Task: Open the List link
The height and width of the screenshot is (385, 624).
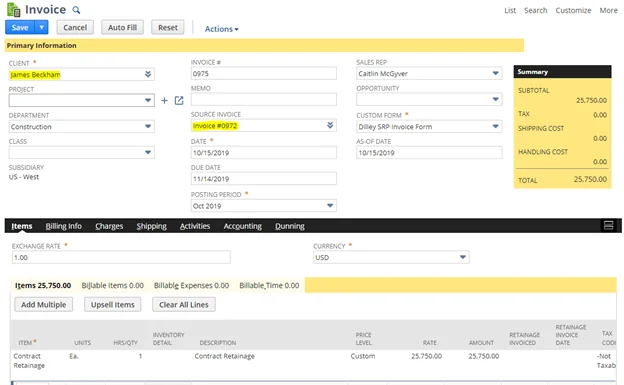Action: pos(510,10)
